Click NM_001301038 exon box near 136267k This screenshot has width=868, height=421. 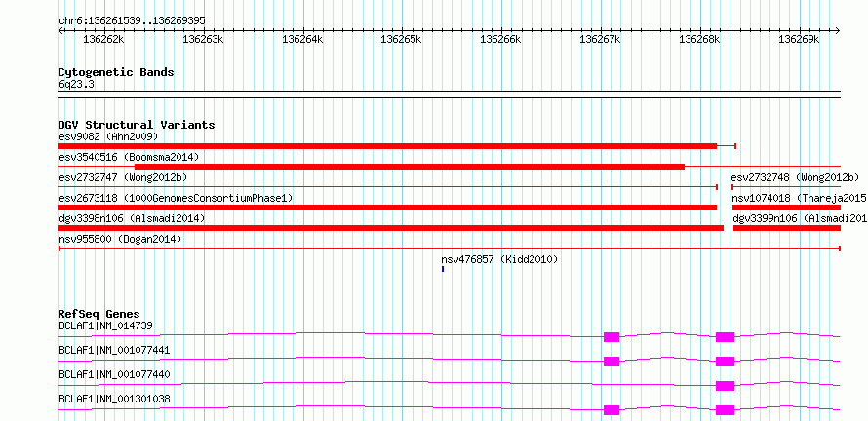(612, 410)
